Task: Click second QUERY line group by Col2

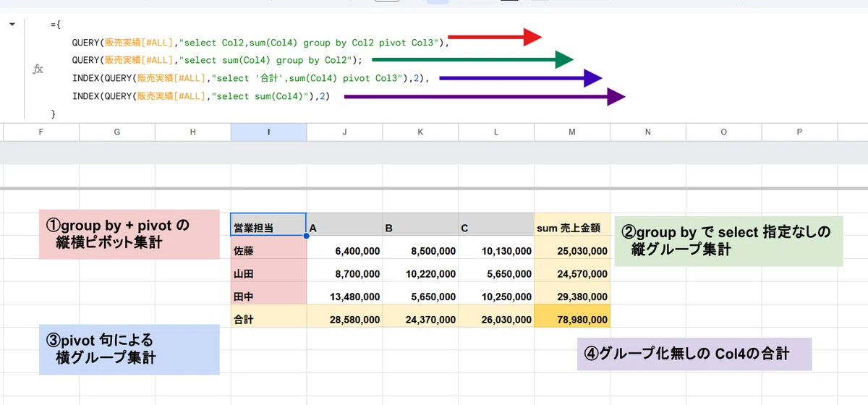Action: (x=217, y=60)
